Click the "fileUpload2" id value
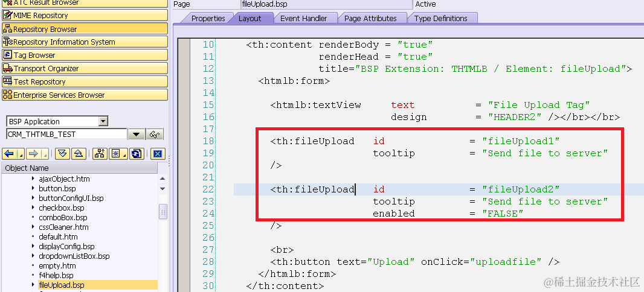 521,189
